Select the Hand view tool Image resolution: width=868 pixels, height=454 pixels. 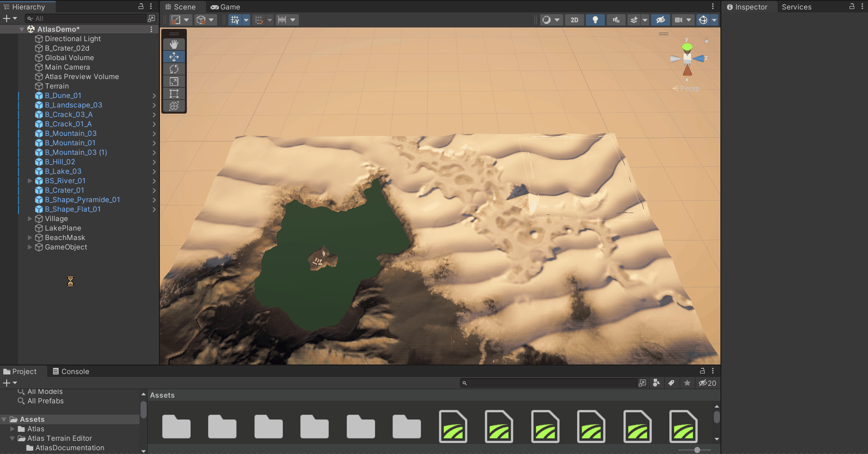(x=174, y=45)
